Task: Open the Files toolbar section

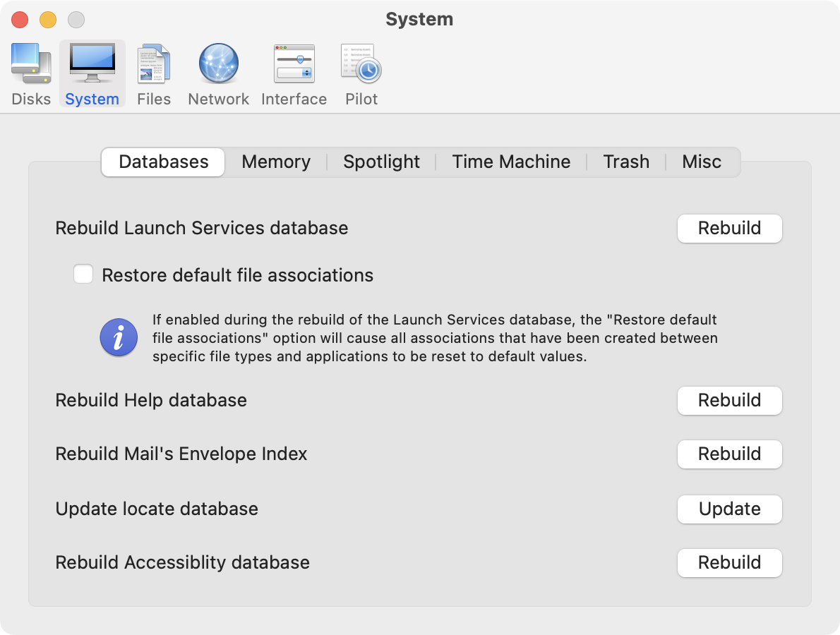Action: (154, 74)
